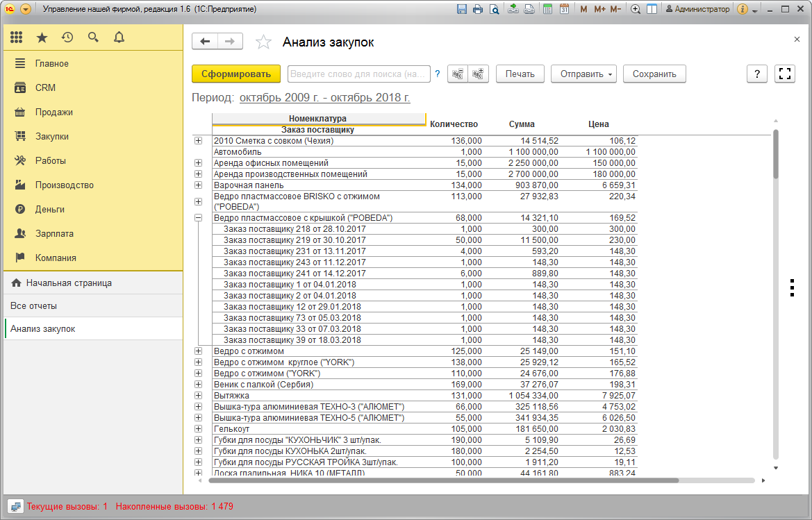The height and width of the screenshot is (520, 812).
Task: Click the Сформировать button
Action: pyautogui.click(x=236, y=74)
